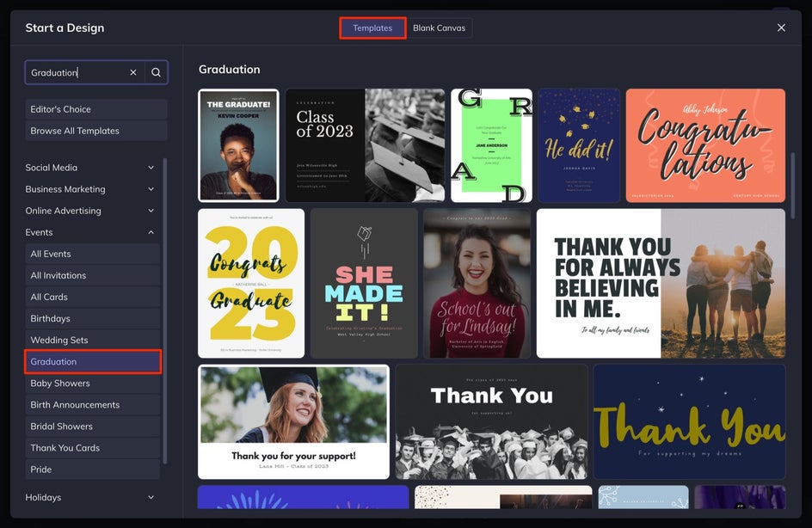
Task: Open the green GRAD letters template
Action: [x=491, y=145]
